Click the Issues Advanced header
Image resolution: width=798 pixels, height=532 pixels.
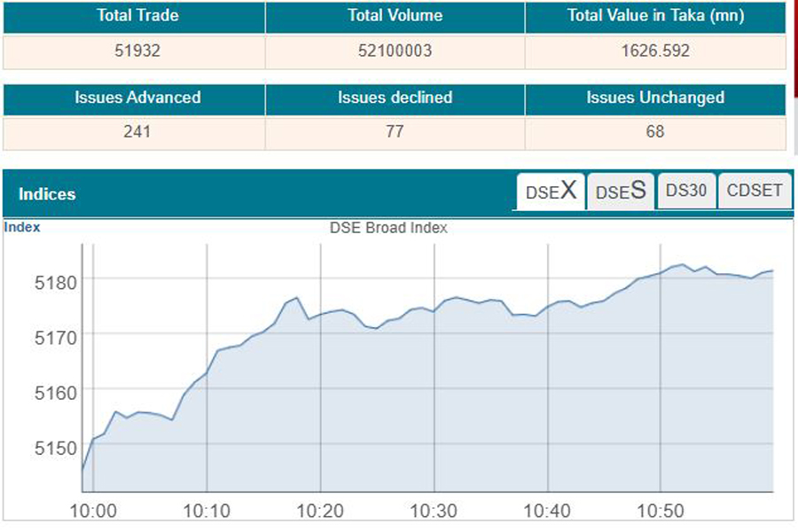137,98
